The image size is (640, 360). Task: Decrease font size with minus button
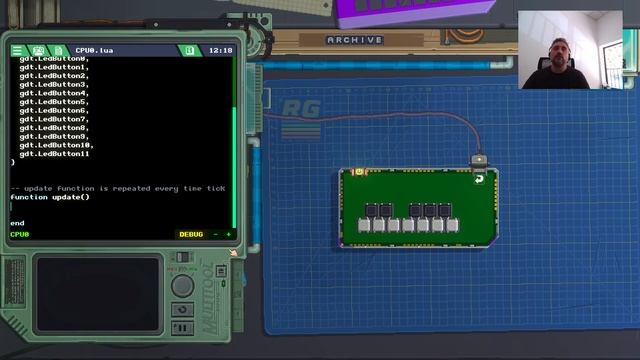[x=216, y=234]
